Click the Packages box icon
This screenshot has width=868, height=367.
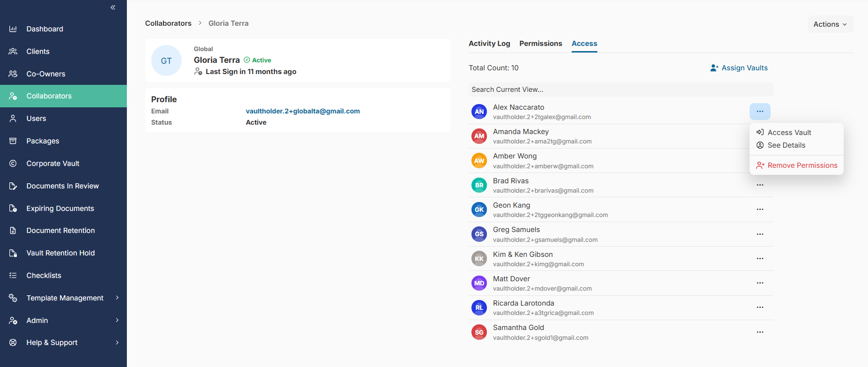[x=13, y=141]
